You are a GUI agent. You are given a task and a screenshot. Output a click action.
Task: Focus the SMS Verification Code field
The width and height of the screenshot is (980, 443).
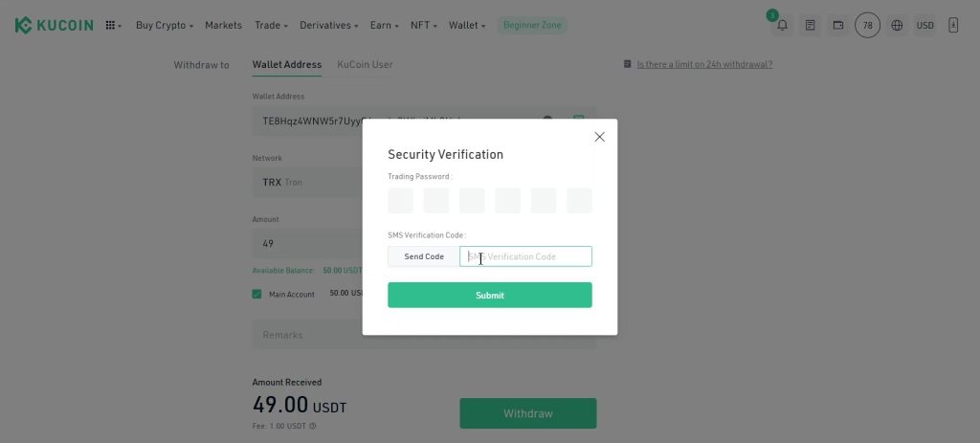pos(525,256)
